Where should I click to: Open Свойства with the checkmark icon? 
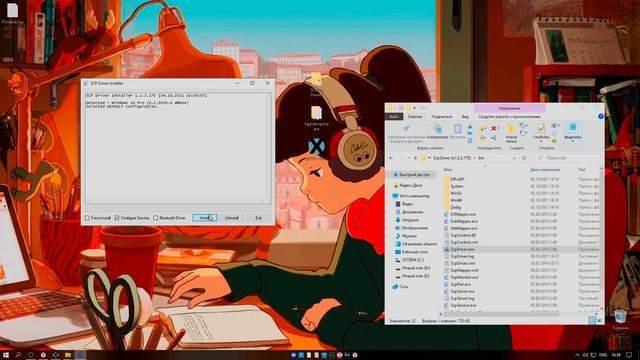pos(541,129)
